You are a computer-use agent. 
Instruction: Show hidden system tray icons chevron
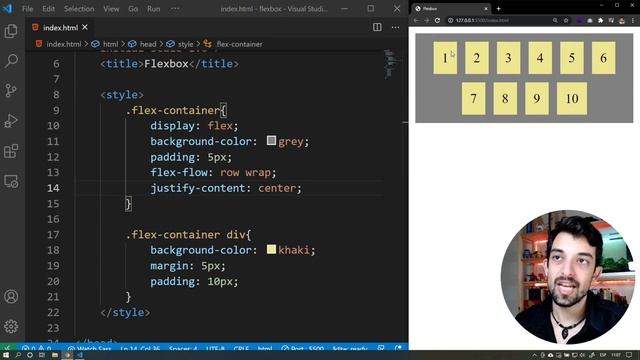[x=534, y=355]
